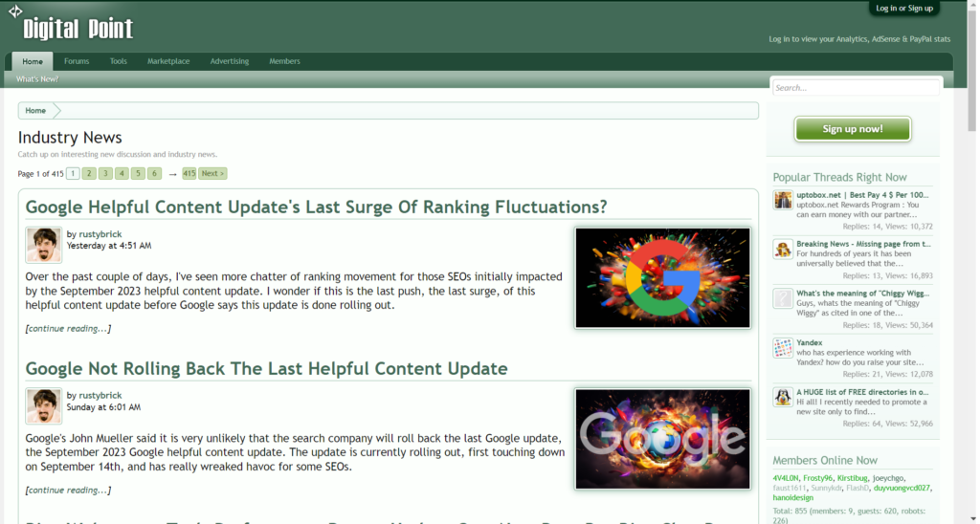Screen dimensions: 980x524
Task: Go to Marketplace tab
Action: [x=168, y=61]
